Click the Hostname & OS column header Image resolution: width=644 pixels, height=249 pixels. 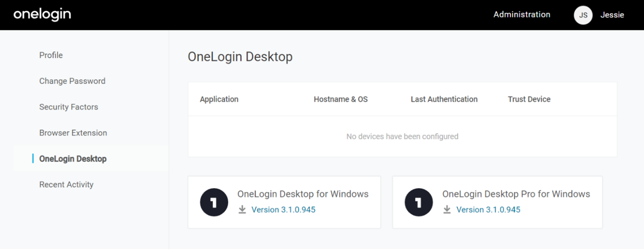[x=340, y=99]
